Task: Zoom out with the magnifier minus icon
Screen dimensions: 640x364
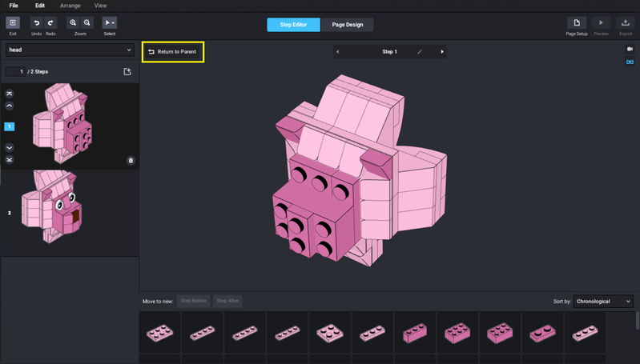Action: point(87,24)
